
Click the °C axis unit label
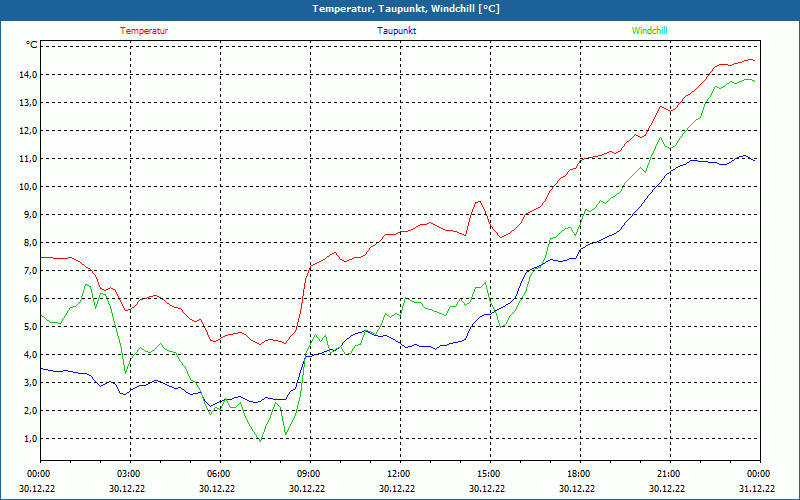32,45
